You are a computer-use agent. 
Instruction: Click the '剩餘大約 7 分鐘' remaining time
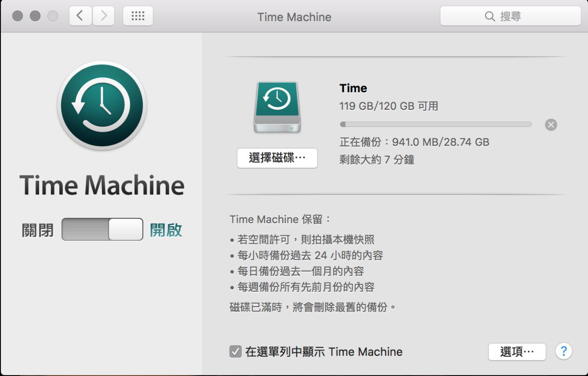pyautogui.click(x=377, y=160)
